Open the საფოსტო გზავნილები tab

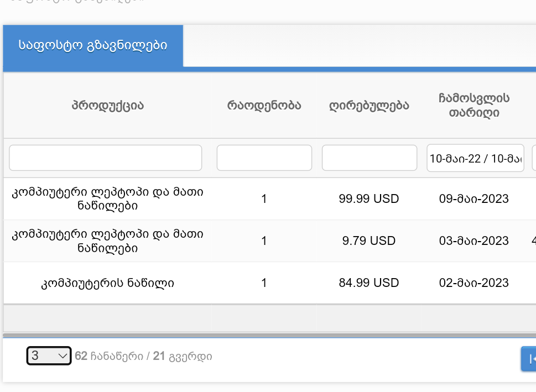pyautogui.click(x=93, y=45)
